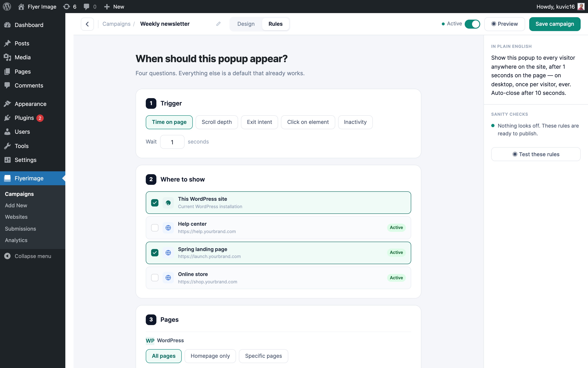Check the Help center checkbox

155,228
